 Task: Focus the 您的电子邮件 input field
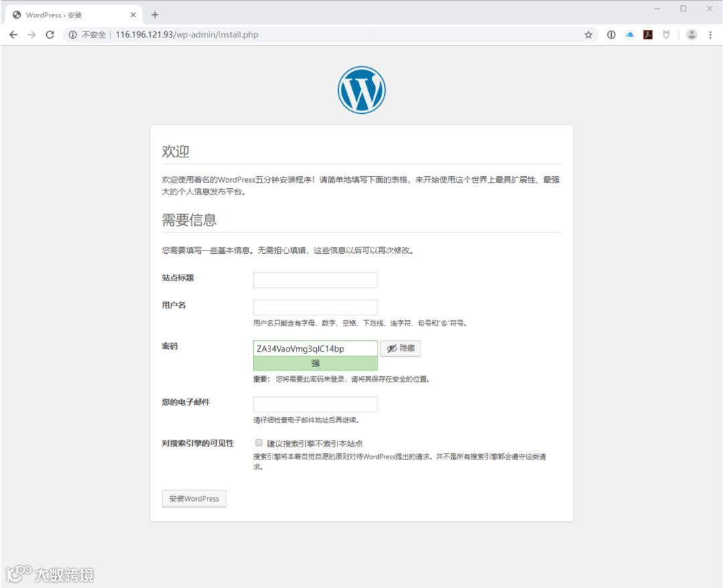coord(315,404)
